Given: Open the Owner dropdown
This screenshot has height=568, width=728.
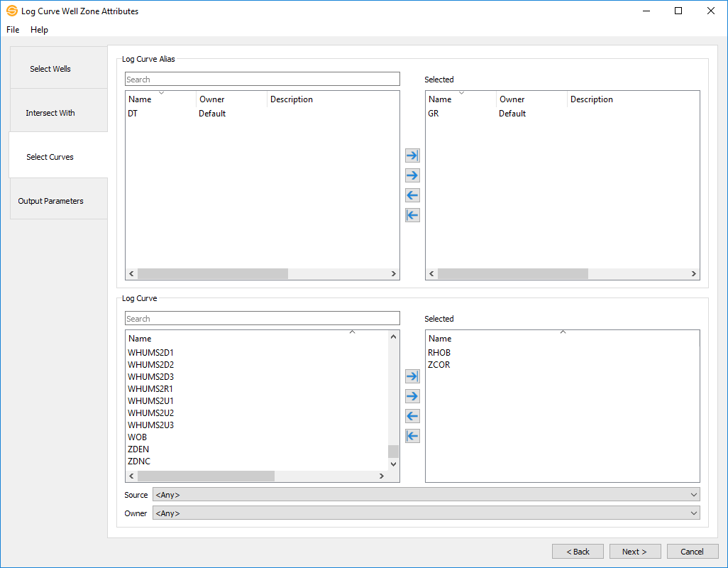Looking at the screenshot, I should point(426,513).
